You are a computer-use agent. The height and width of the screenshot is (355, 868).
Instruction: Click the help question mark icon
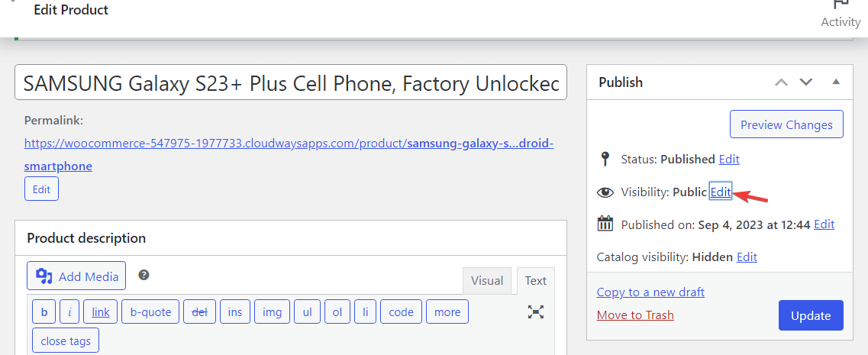144,275
